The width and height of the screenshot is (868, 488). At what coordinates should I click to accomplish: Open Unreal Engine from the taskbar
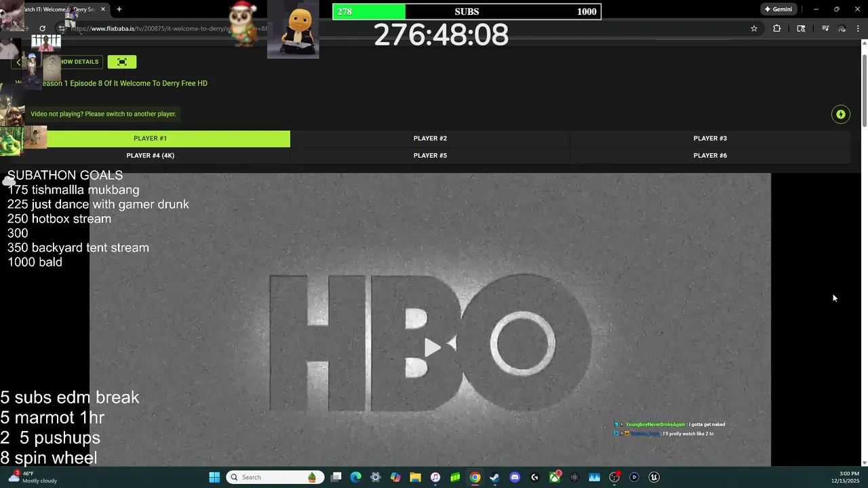654,477
